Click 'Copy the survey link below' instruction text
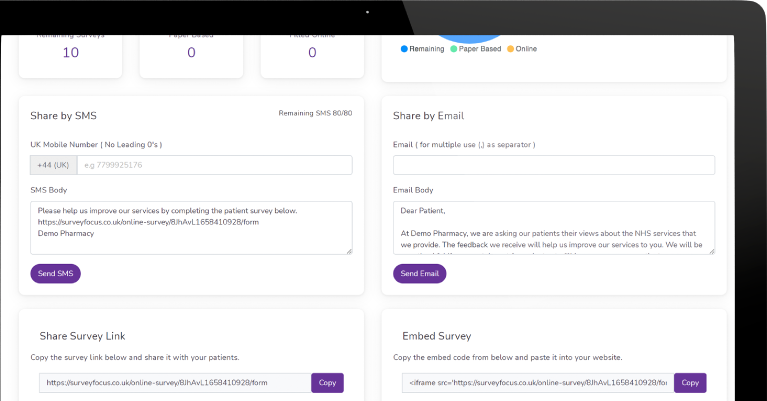Image resolution: width=767 pixels, height=401 pixels. tap(135, 357)
